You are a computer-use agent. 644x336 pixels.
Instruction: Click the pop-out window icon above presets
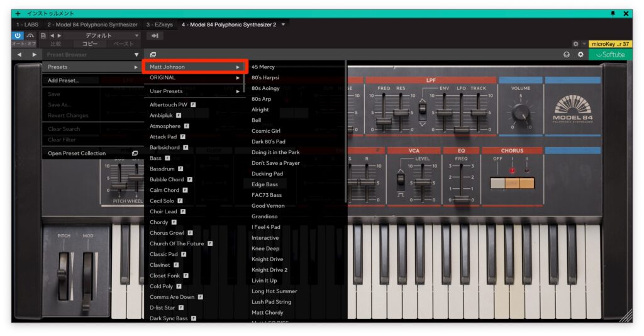click(x=153, y=55)
